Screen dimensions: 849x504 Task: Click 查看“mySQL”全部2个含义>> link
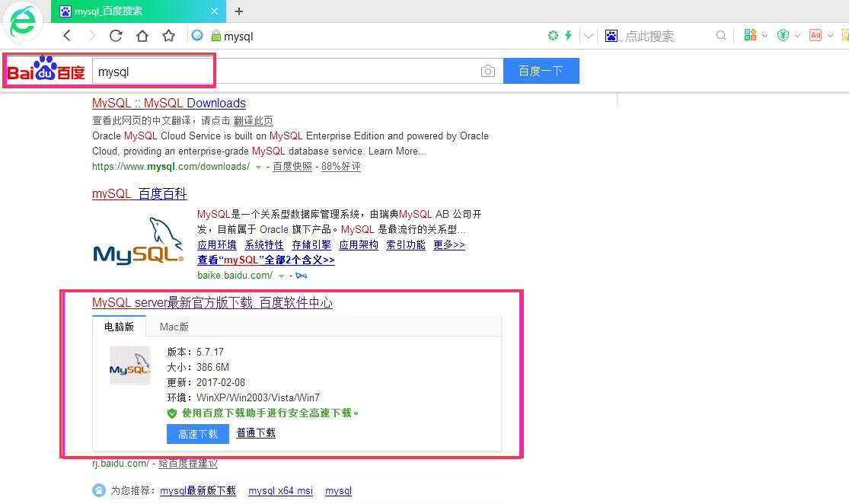coord(266,260)
